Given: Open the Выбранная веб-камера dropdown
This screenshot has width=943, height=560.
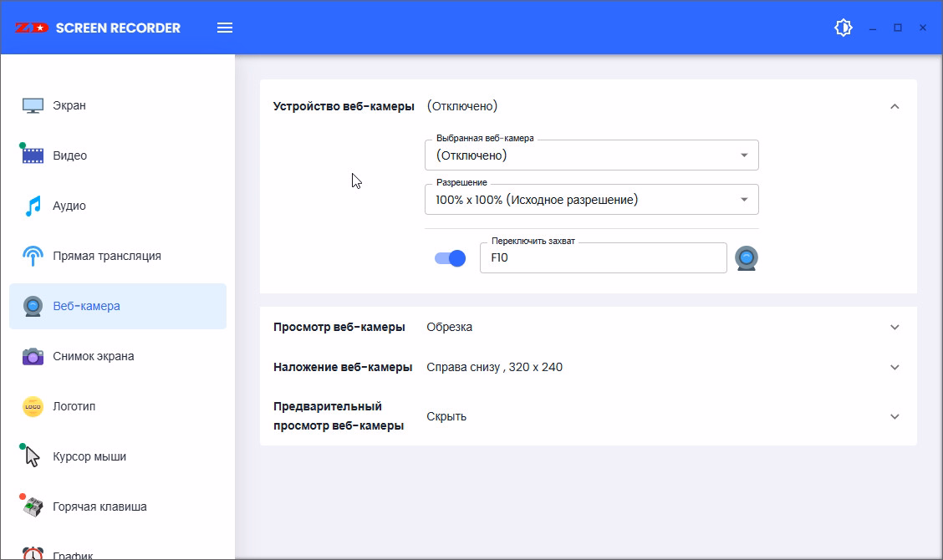Looking at the screenshot, I should coord(591,155).
